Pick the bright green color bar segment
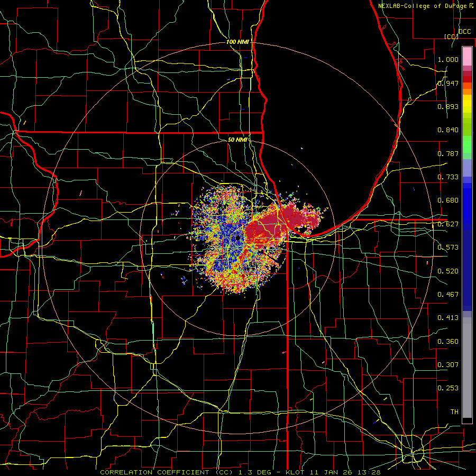Viewport: 476px width, 476px height. (x=467, y=144)
